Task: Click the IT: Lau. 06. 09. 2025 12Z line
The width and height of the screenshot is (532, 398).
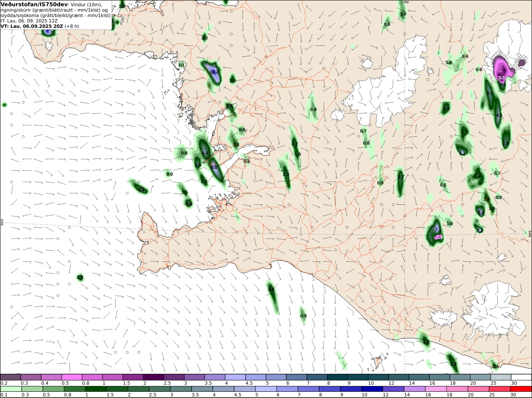Action: pyautogui.click(x=29, y=21)
